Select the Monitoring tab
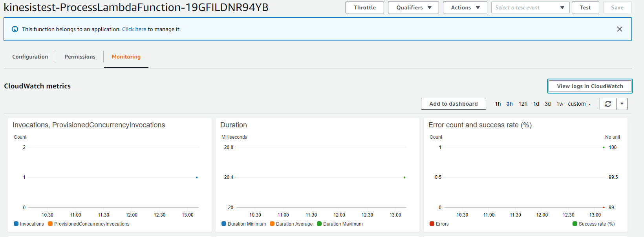Viewport: 644px width, 237px height. 126,57
